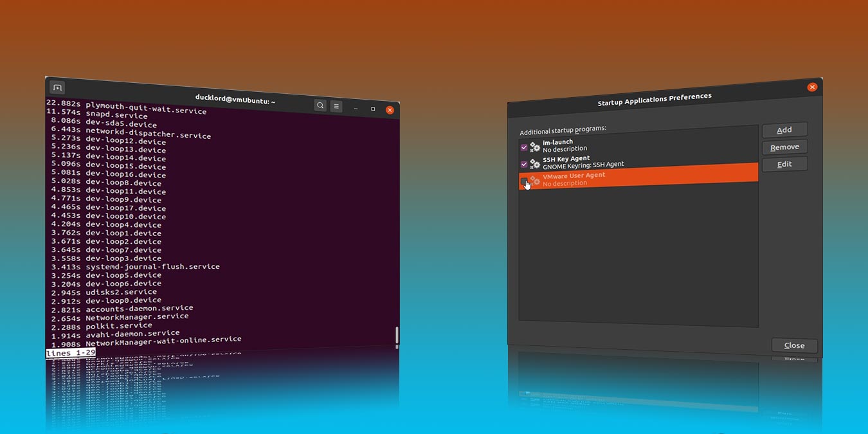The width and height of the screenshot is (868, 434).
Task: Remove the selected startup entry
Action: point(784,147)
